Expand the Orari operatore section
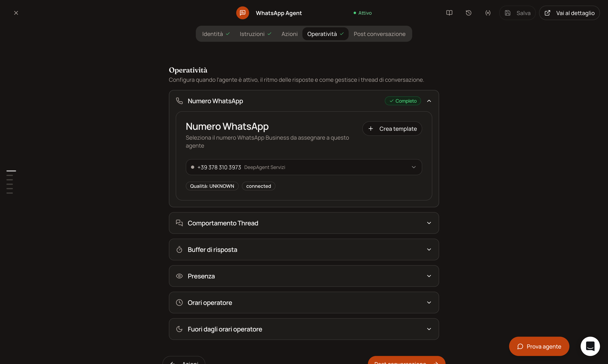Viewport: 608px width, 364px height. tap(304, 303)
